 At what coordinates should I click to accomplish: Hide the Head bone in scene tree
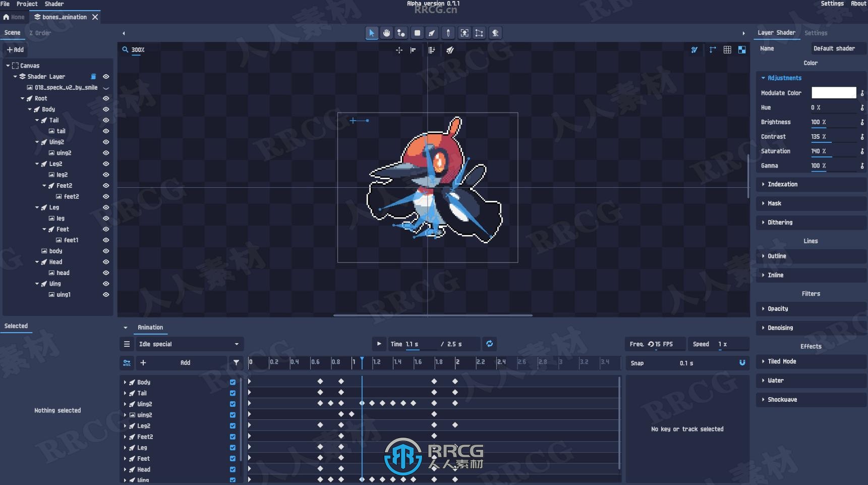point(106,262)
